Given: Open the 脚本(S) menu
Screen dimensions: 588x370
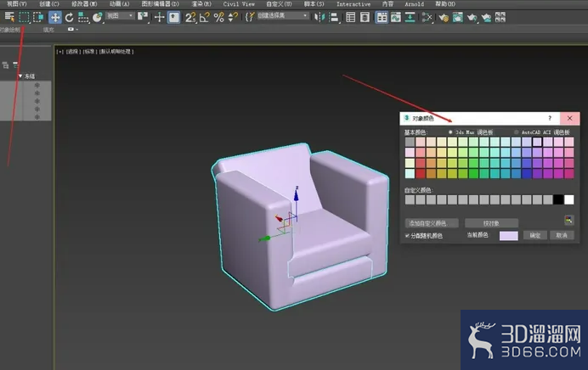Looking at the screenshot, I should point(314,3).
